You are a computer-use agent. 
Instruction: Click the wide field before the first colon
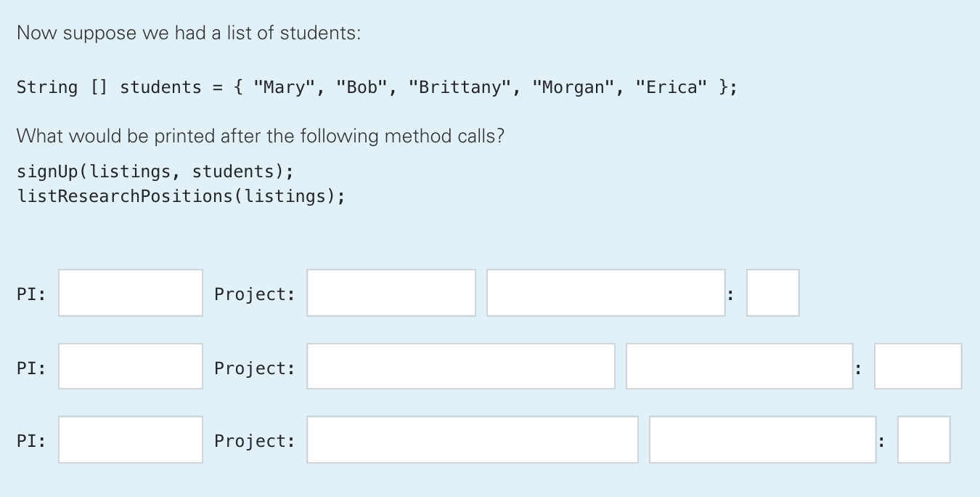point(605,293)
